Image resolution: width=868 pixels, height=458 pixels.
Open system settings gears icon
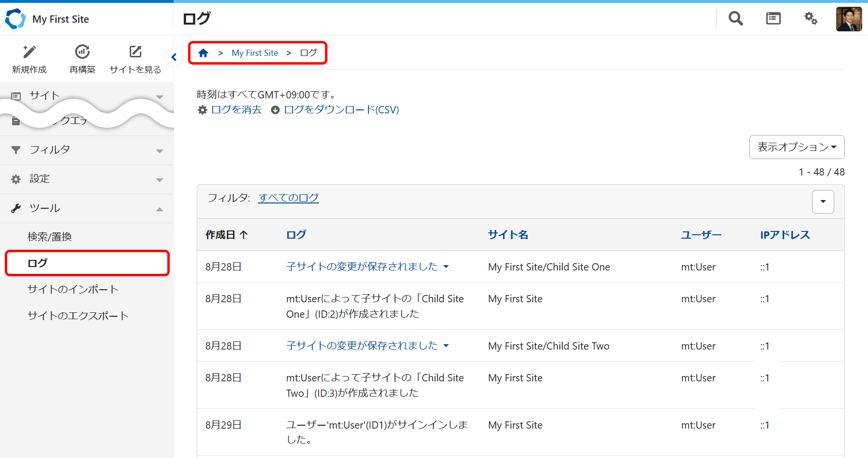[811, 19]
